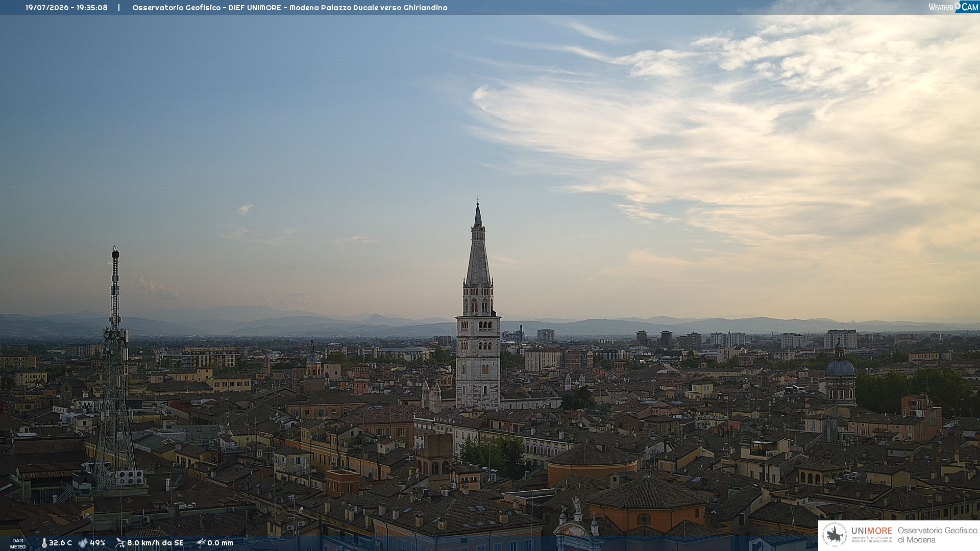This screenshot has height=551, width=980.
Task: Click the 8.0 km/h da SE wind reading
Action: pos(155,543)
